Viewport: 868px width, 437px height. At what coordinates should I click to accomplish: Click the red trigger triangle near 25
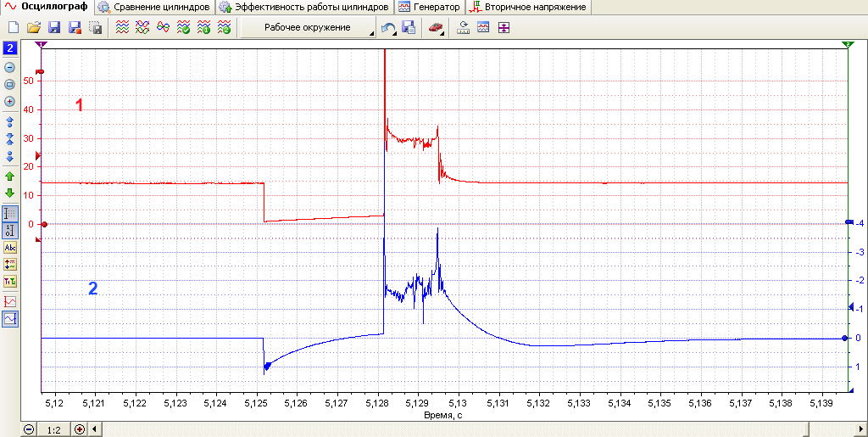[39, 154]
